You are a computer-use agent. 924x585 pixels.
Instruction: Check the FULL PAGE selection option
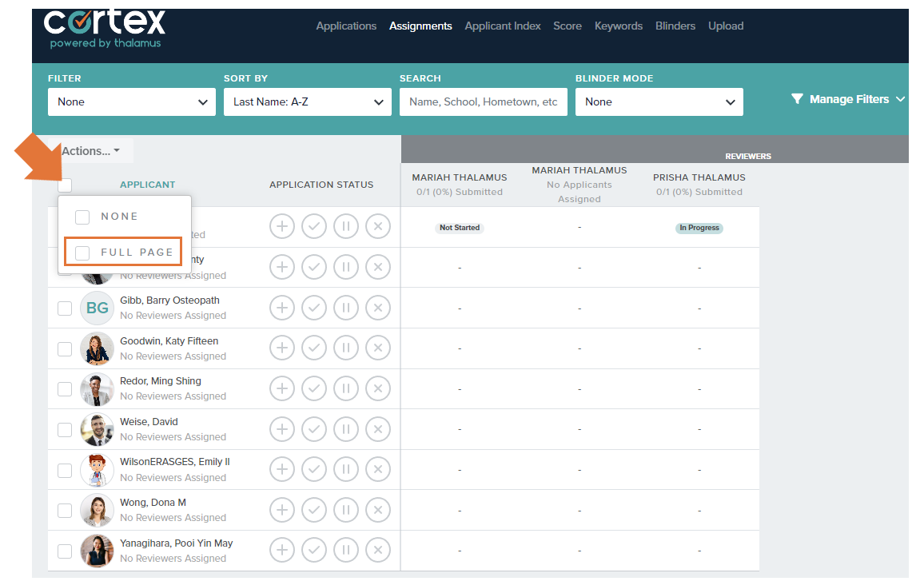pyautogui.click(x=82, y=252)
